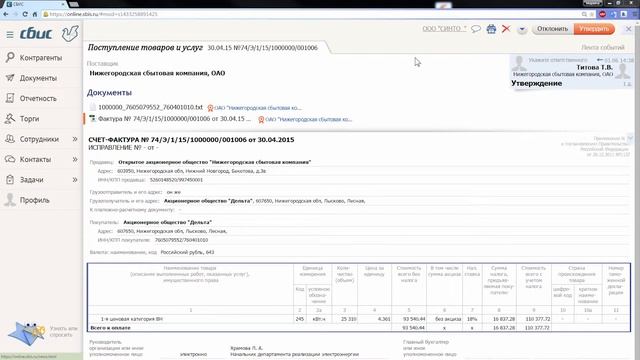Open the help mascot assistant
Viewport: 640px width, 360px height.
tap(27, 333)
